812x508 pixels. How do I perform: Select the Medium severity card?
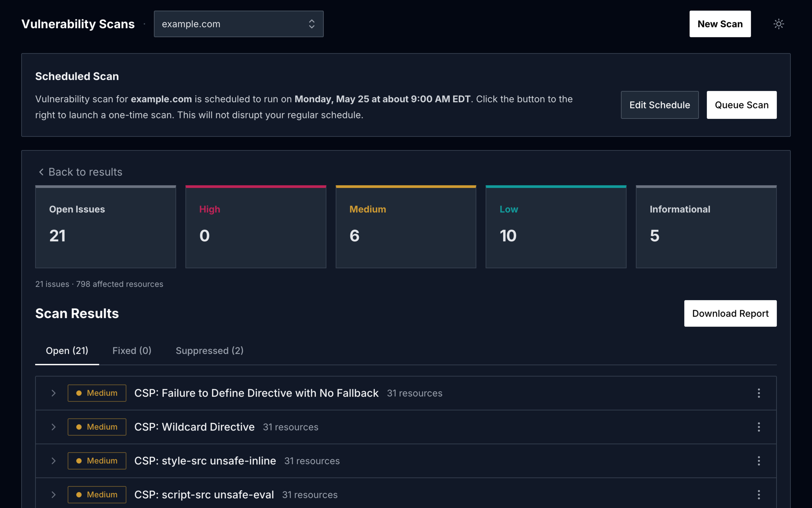[x=406, y=227]
